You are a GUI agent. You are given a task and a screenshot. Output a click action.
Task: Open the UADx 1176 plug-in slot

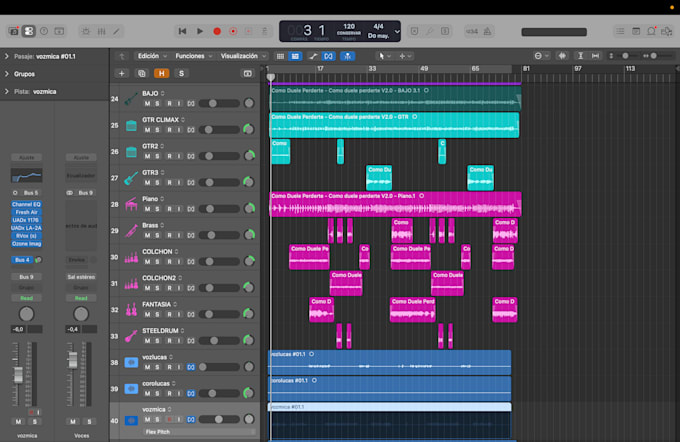click(x=26, y=220)
